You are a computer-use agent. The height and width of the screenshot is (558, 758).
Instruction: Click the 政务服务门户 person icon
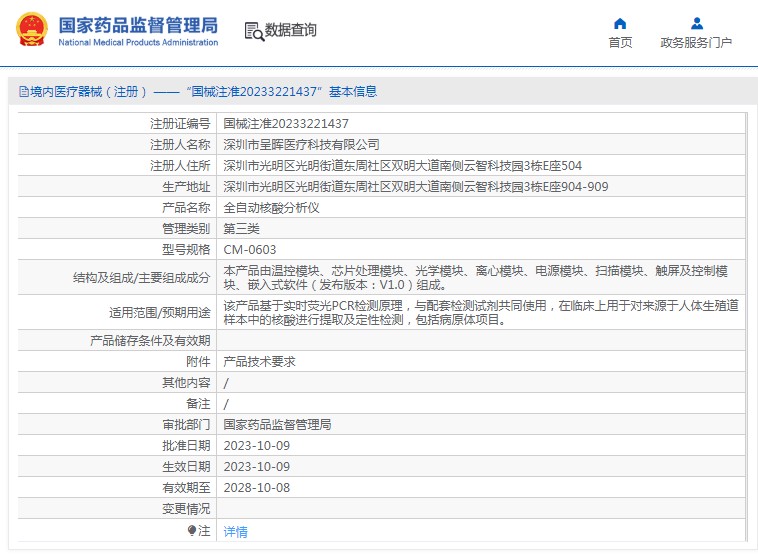696,23
